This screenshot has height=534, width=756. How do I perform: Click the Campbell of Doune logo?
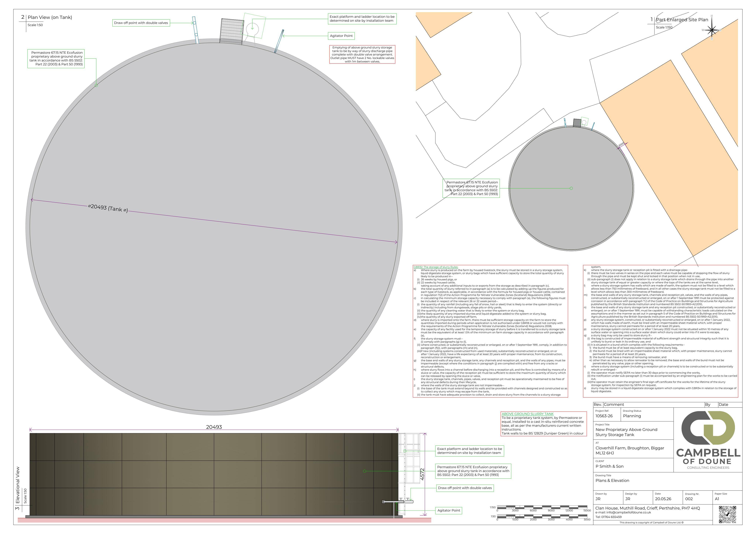click(x=708, y=440)
